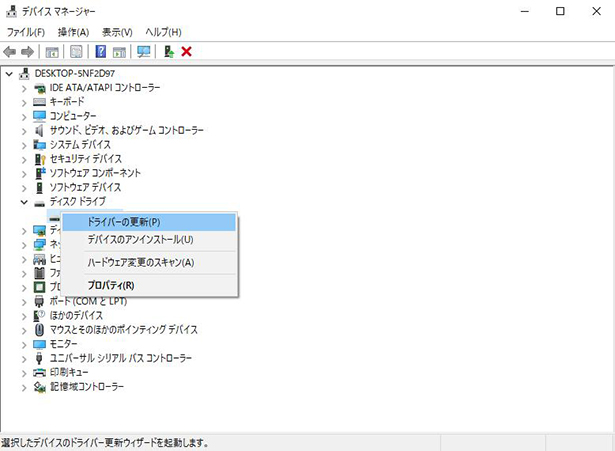Image resolution: width=615 pixels, height=451 pixels.
Task: Click the action pane toolbar icon beside Help
Action: coord(119,52)
